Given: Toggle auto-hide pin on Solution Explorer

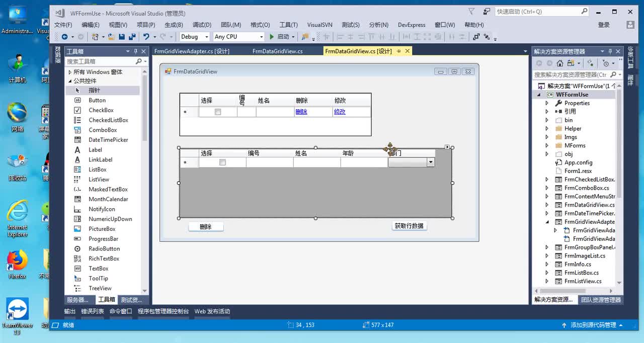Looking at the screenshot, I should pos(610,51).
